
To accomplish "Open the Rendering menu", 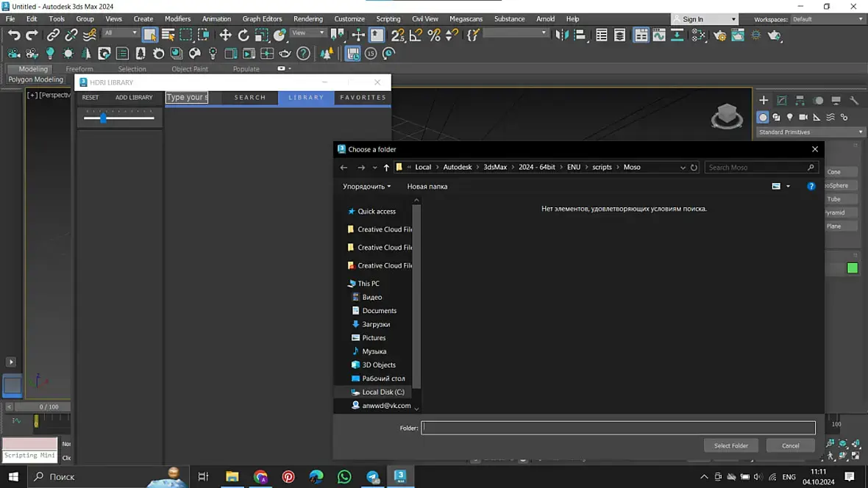I will click(307, 19).
